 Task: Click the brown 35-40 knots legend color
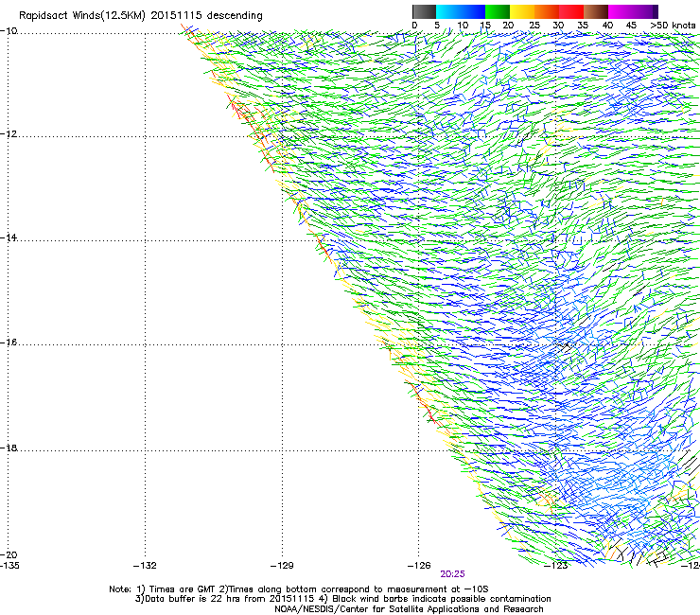coord(596,11)
